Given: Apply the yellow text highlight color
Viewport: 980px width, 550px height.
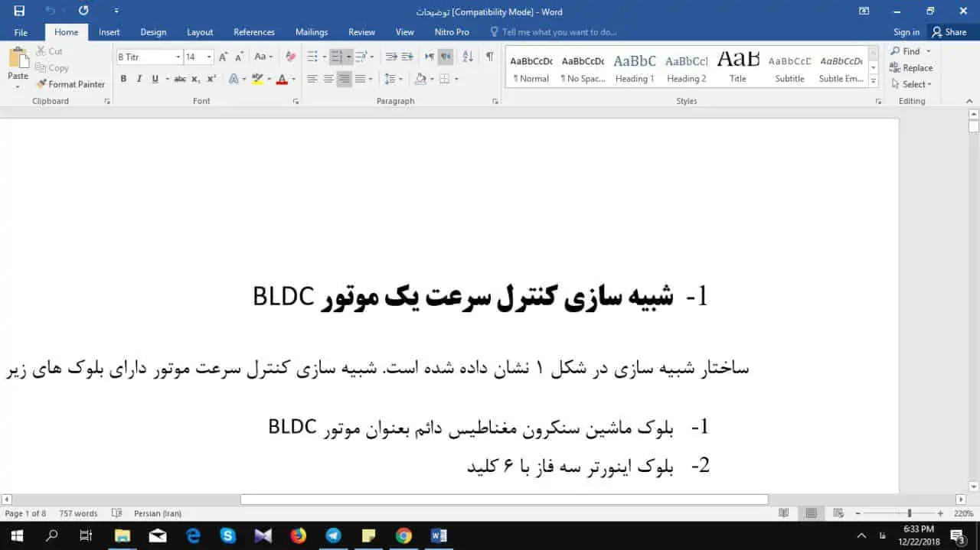Looking at the screenshot, I should point(257,79).
